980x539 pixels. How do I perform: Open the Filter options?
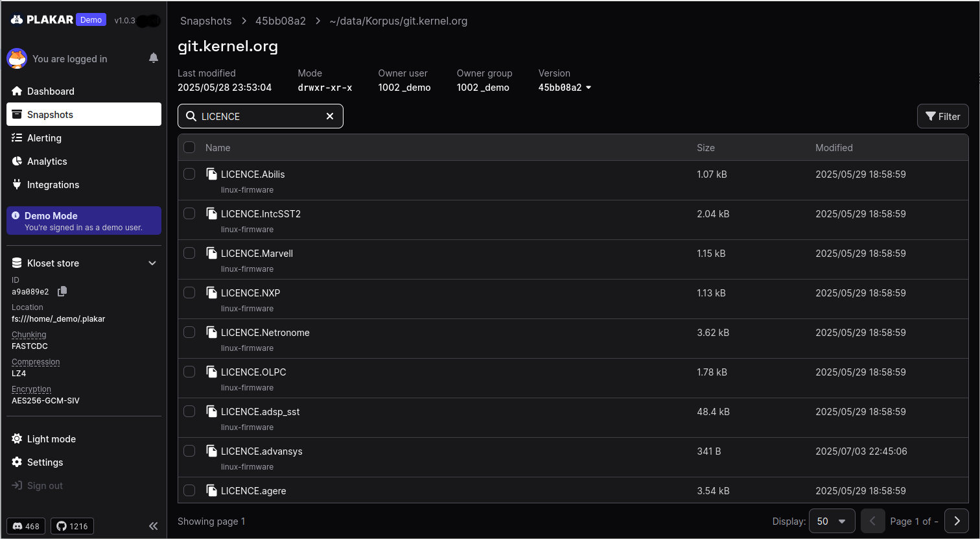(x=942, y=116)
